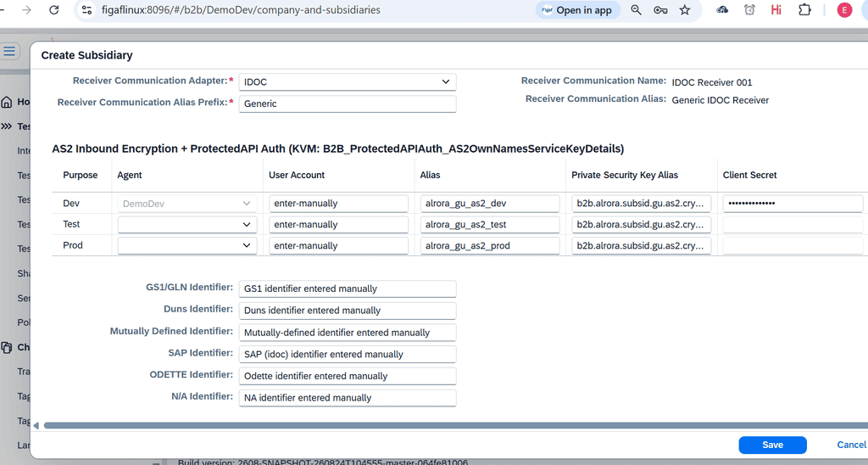Go forward with the browser forward arrow
The height and width of the screenshot is (465, 868).
click(x=26, y=10)
